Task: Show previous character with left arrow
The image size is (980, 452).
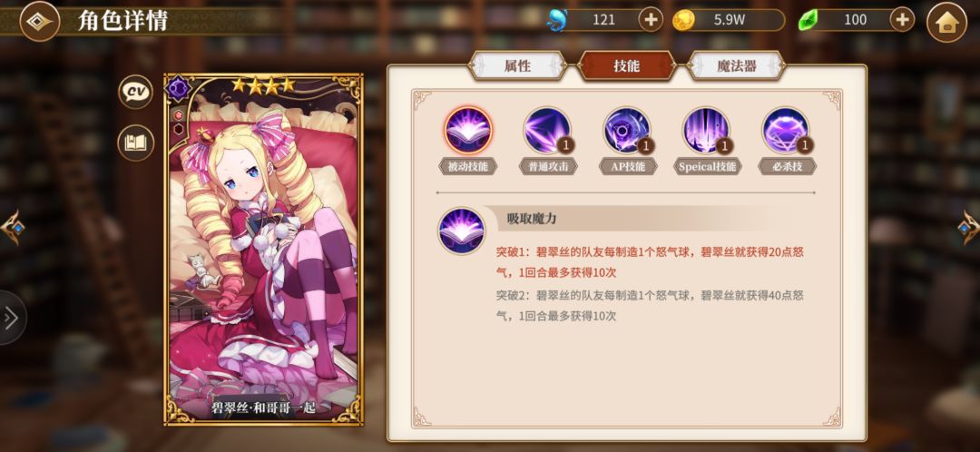Action: point(12,227)
